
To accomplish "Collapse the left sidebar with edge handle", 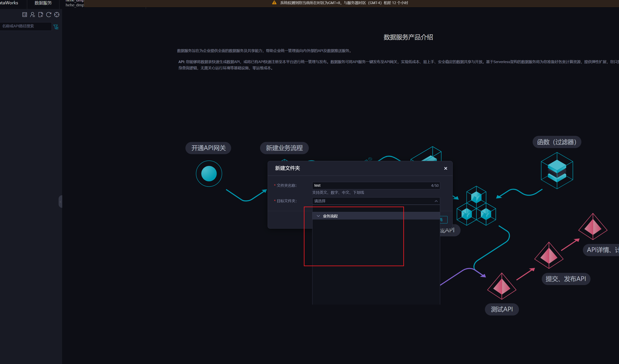I will pyautogui.click(x=60, y=202).
